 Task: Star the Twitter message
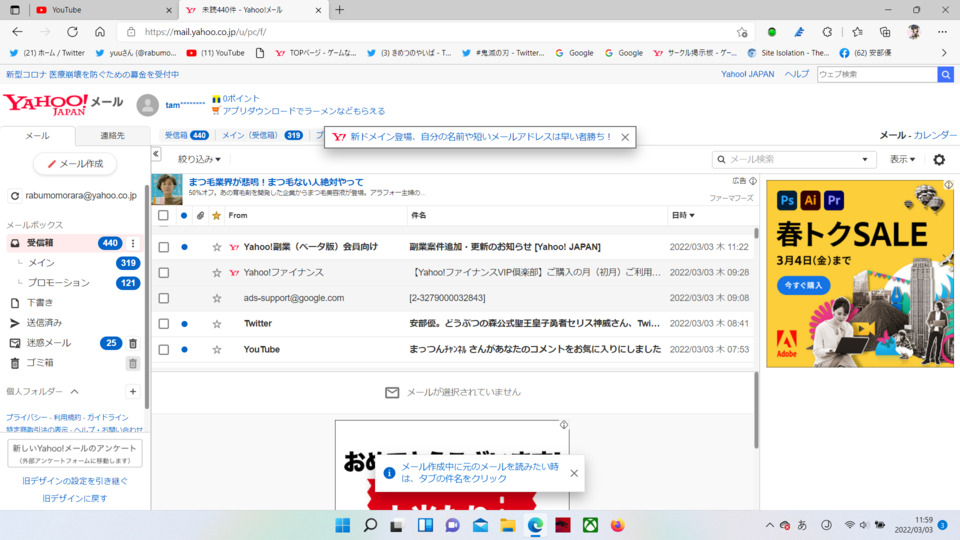[217, 324]
